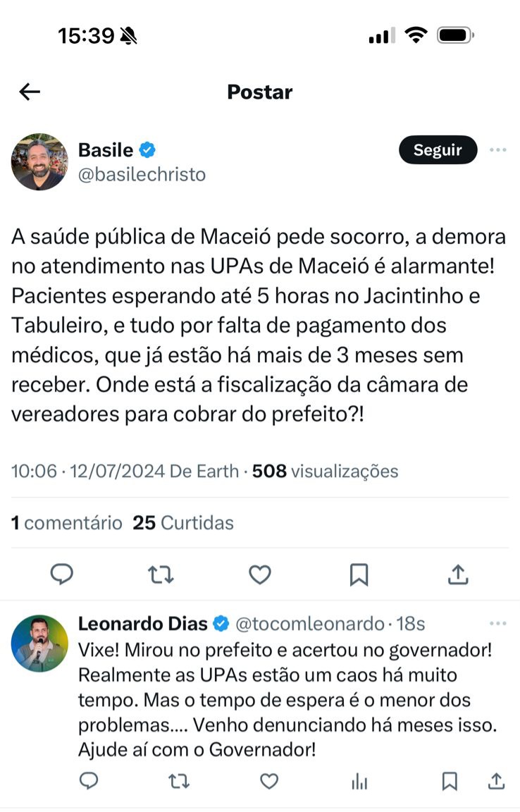Open more options for Leonardo's reply
The image size is (520, 812).
(498, 624)
